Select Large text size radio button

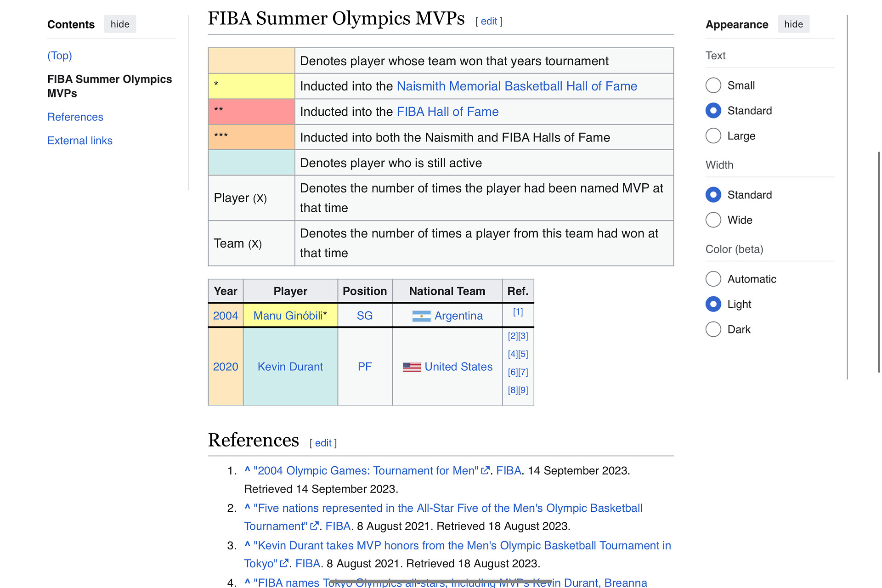(x=713, y=136)
